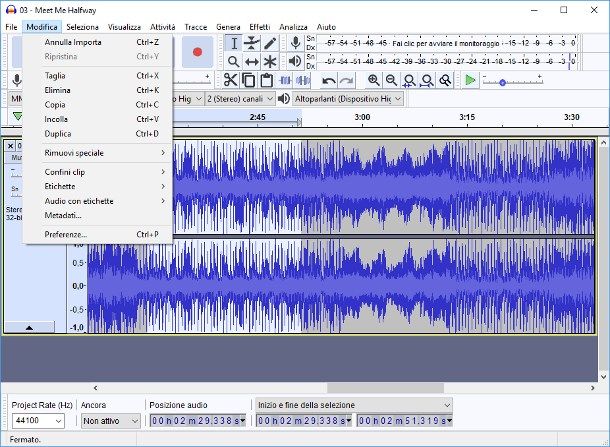The height and width of the screenshot is (447, 610).
Task: Select the Selection (I-beam) tool
Action: click(x=234, y=43)
